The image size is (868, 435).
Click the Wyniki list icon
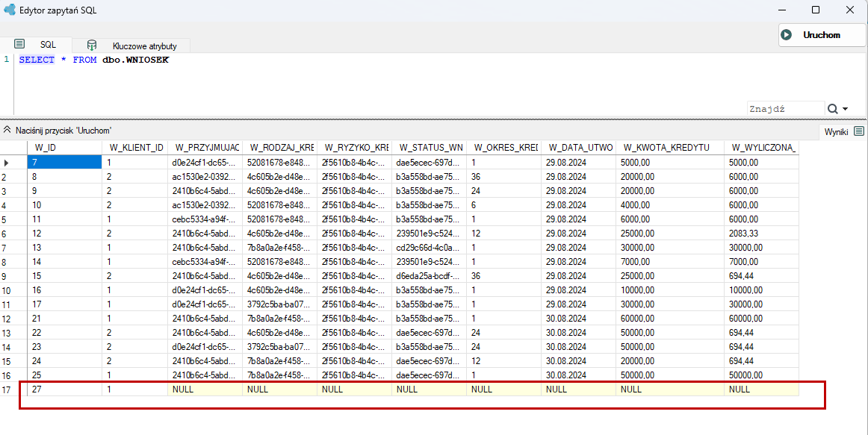[858, 131]
